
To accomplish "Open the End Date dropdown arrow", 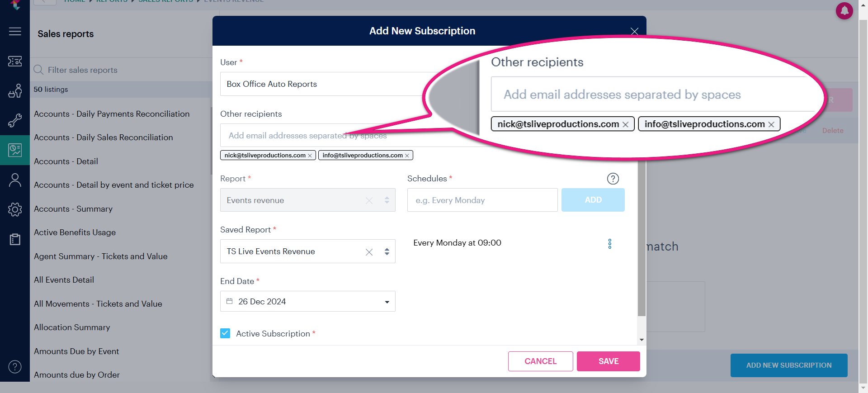I will [387, 302].
